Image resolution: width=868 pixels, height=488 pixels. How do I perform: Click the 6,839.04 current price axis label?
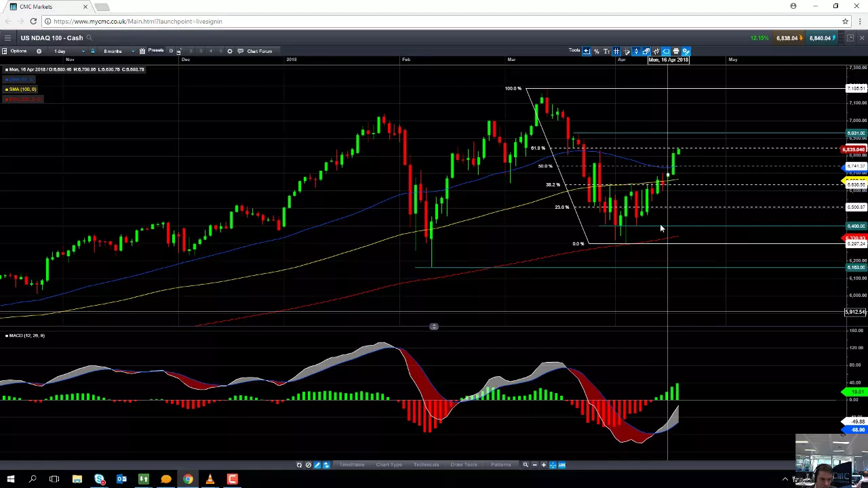click(854, 149)
